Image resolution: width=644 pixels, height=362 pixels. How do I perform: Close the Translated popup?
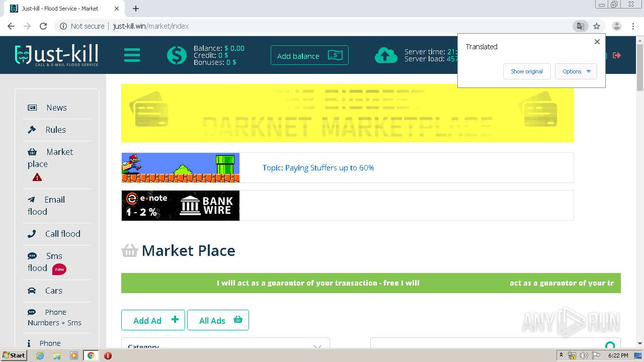(597, 42)
